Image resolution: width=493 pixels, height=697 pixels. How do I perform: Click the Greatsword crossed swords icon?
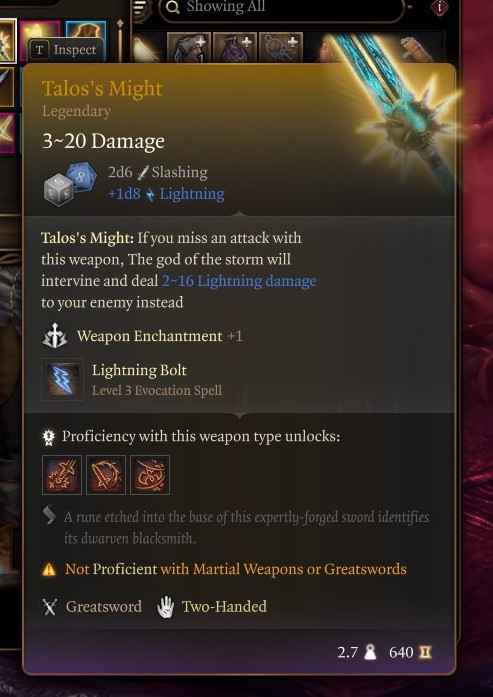(x=49, y=607)
